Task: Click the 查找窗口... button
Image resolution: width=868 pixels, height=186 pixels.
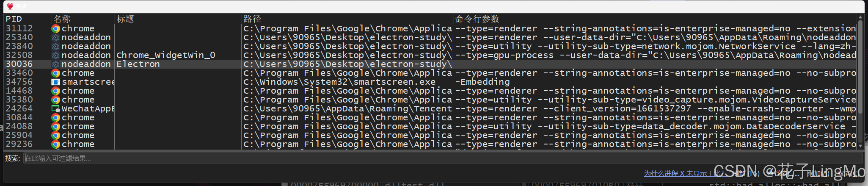Action: coord(783,173)
